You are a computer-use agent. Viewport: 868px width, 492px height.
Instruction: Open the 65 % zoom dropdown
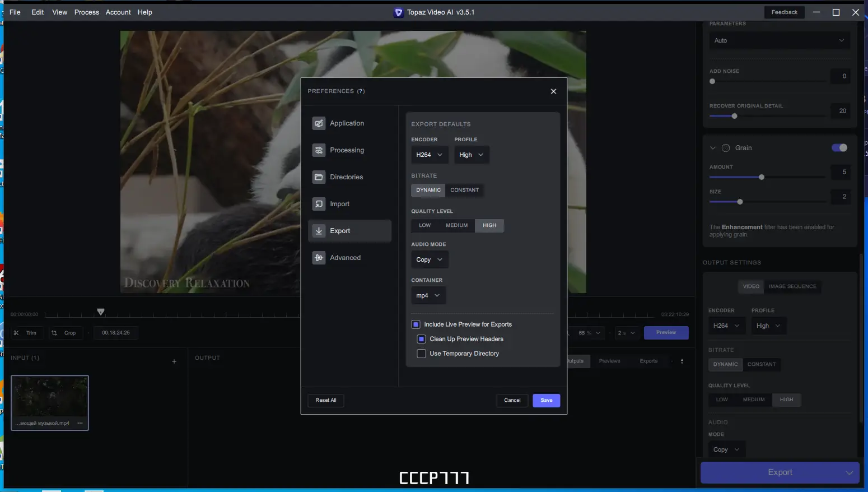tap(590, 333)
